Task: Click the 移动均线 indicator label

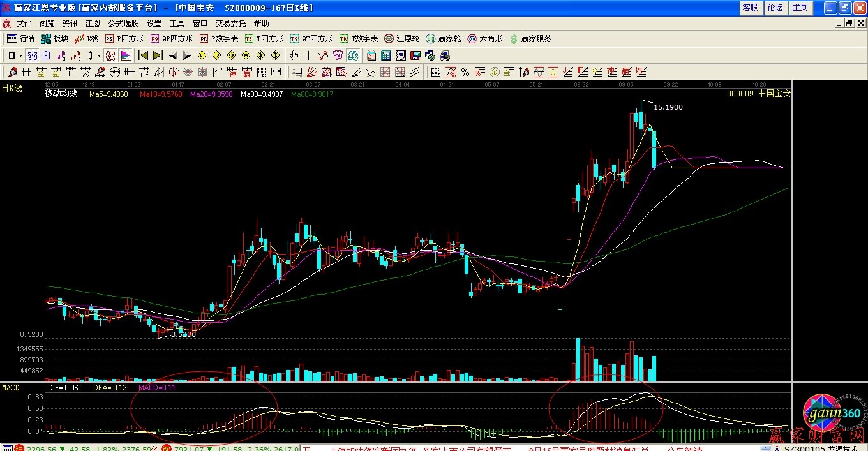Action: [x=61, y=94]
